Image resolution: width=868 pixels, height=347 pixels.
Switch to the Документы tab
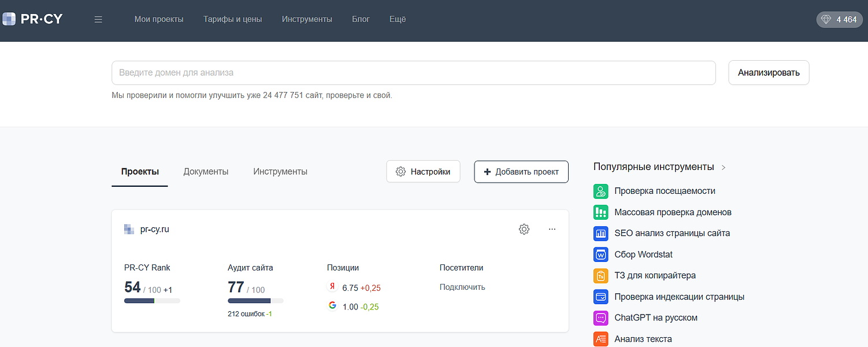206,172
